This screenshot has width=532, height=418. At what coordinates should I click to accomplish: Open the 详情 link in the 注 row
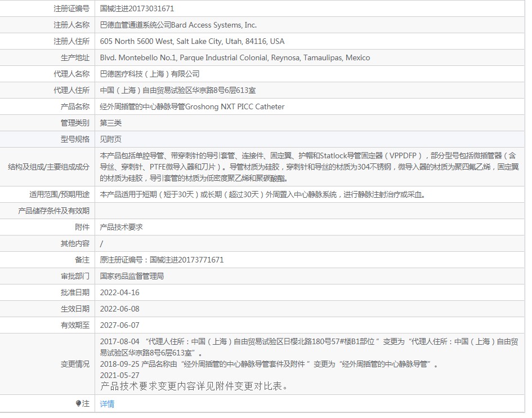click(107, 404)
